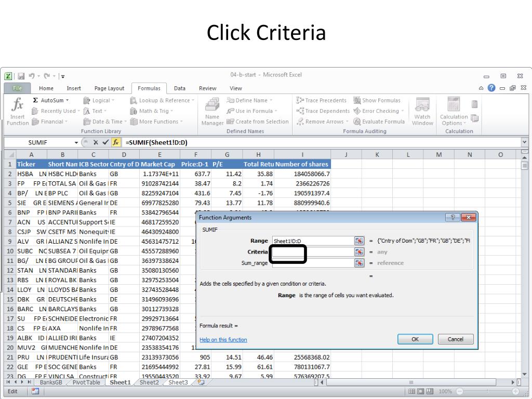Click the zoom out minus button
Image resolution: width=532 pixels, height=399 pixels.
[459, 392]
